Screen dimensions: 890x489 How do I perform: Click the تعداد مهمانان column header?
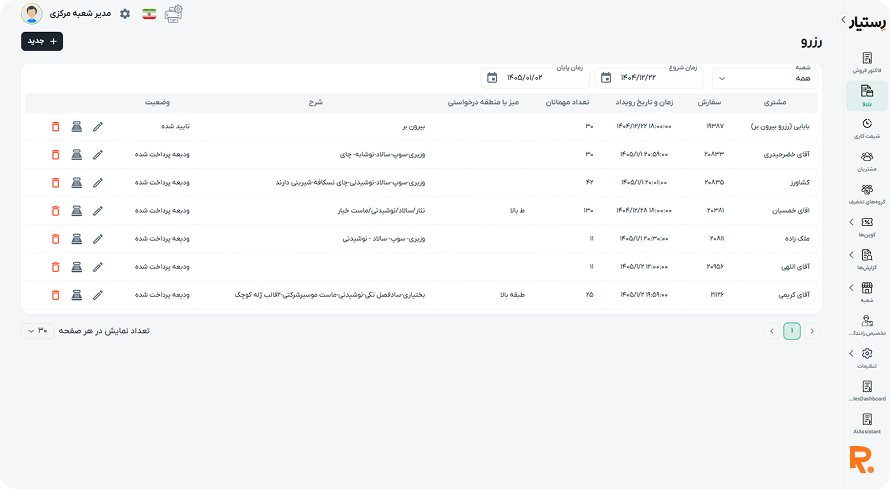pos(568,102)
